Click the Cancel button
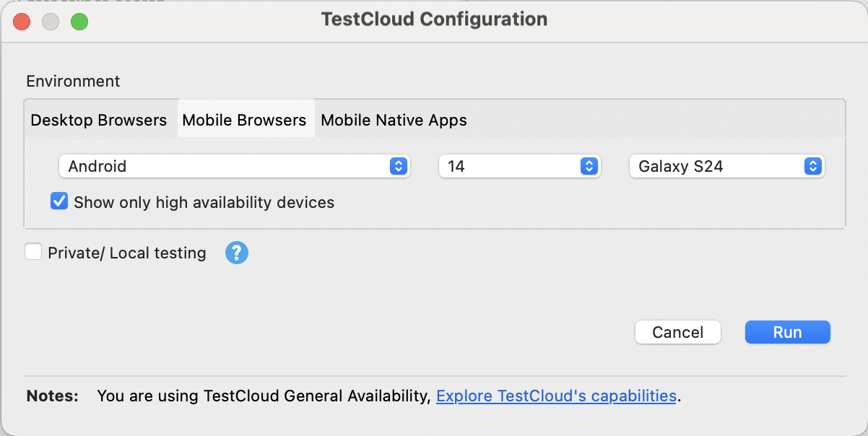The width and height of the screenshot is (868, 436). tap(677, 332)
